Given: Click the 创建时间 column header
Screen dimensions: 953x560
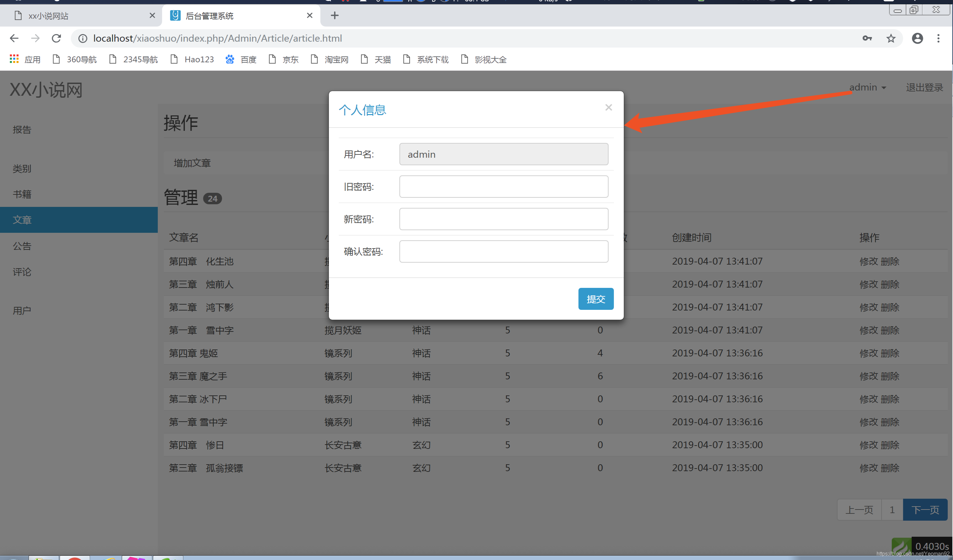Looking at the screenshot, I should (x=691, y=237).
